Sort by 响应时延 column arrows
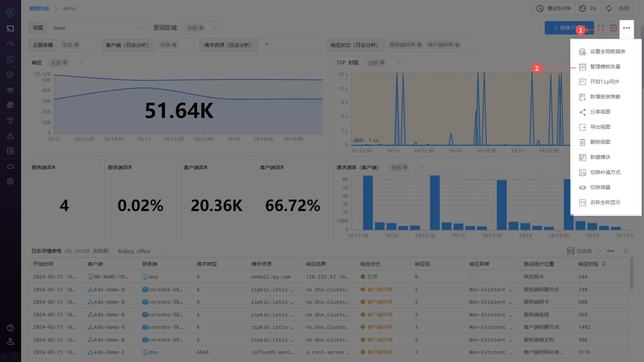Image resolution: width=644 pixels, height=362 pixels. pyautogui.click(x=603, y=264)
